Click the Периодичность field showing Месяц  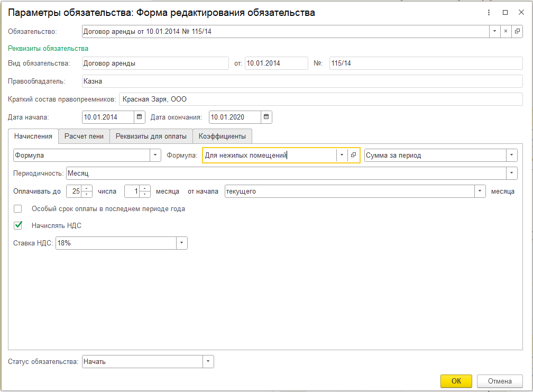click(x=286, y=173)
